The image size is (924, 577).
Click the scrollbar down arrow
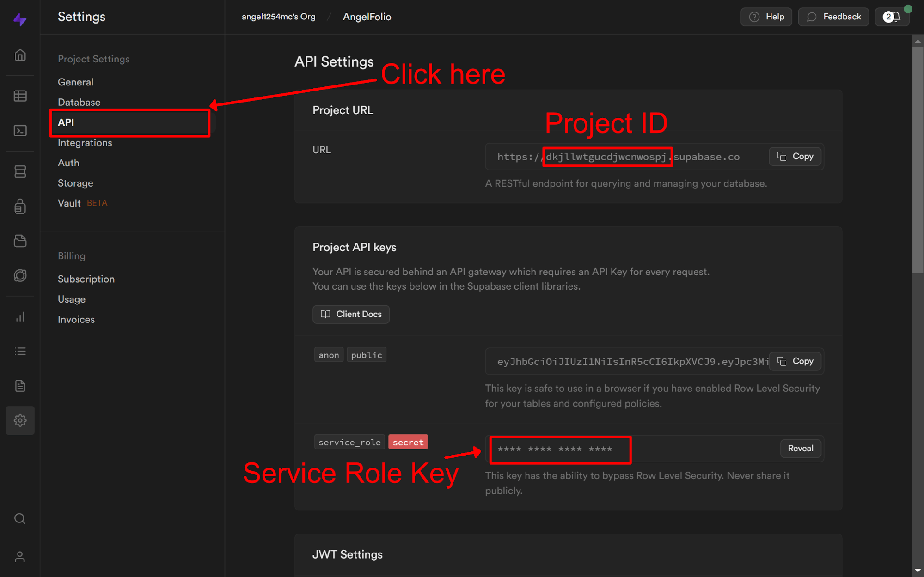click(x=918, y=571)
